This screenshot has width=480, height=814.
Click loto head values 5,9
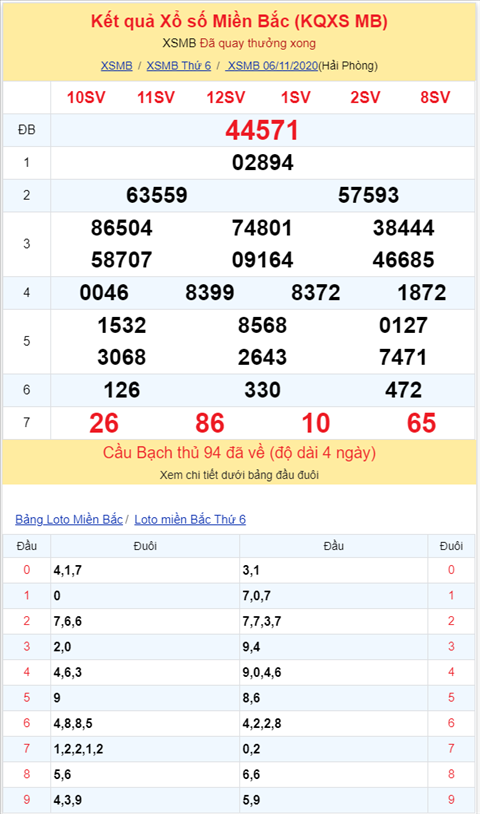tap(251, 800)
